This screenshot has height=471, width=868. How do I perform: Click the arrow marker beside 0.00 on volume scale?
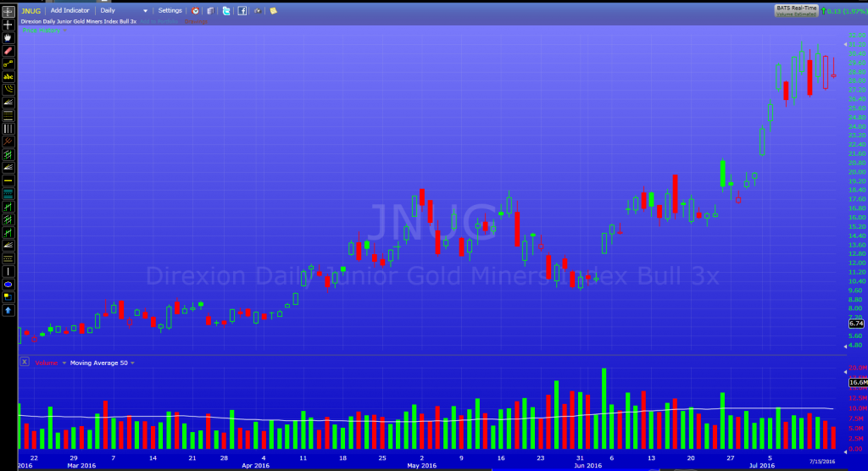coord(845,452)
